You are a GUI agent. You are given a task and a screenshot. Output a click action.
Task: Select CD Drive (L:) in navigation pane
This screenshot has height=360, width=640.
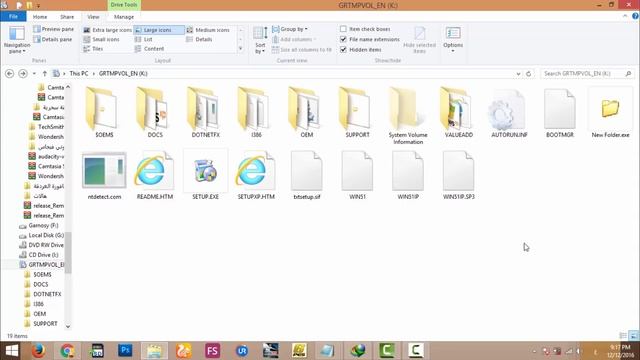[x=39, y=255]
